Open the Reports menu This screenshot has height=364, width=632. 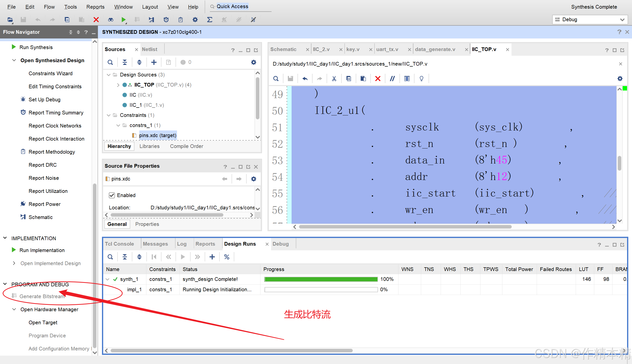coord(95,7)
